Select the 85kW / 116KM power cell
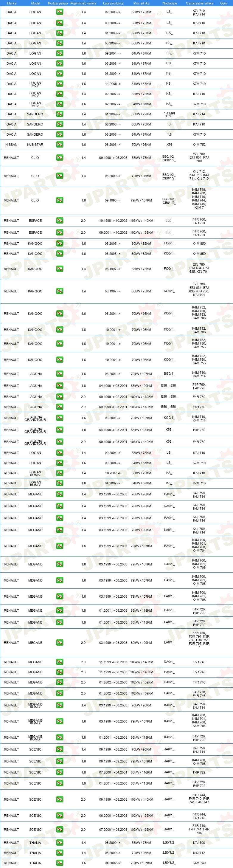Viewport: 233px width, 868px height. pyautogui.click(x=142, y=772)
